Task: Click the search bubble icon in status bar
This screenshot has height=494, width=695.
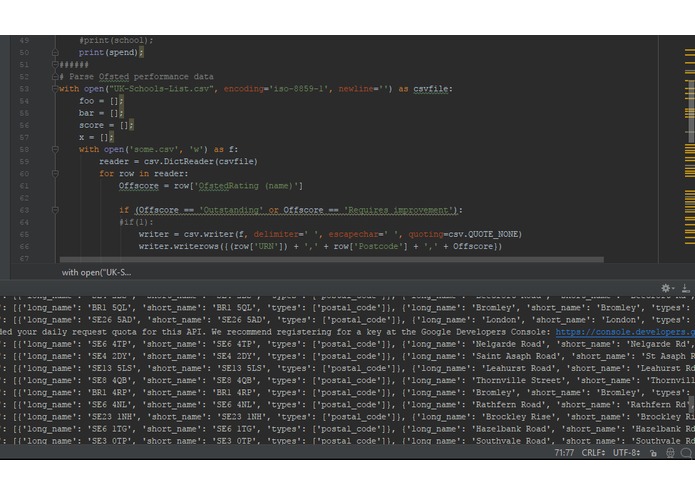Action: (686, 453)
